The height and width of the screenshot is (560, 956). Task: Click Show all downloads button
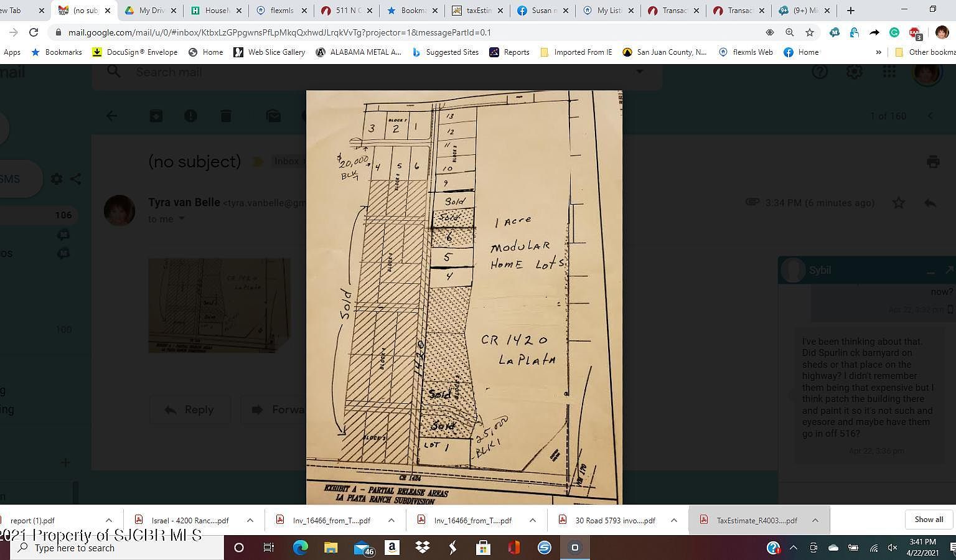tap(928, 520)
